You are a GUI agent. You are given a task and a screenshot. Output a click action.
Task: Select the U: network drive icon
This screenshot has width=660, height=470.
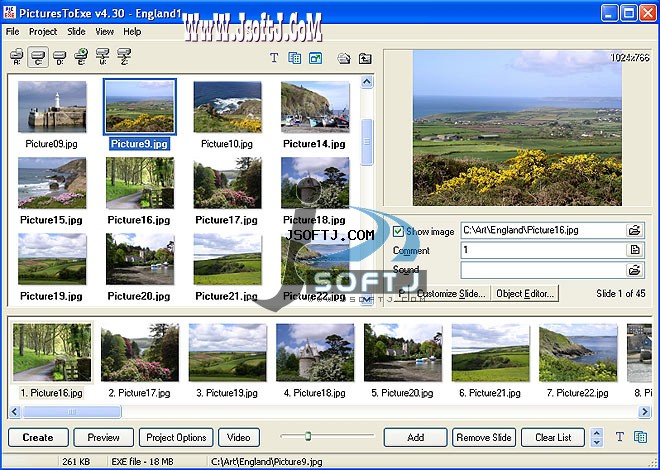click(x=102, y=56)
